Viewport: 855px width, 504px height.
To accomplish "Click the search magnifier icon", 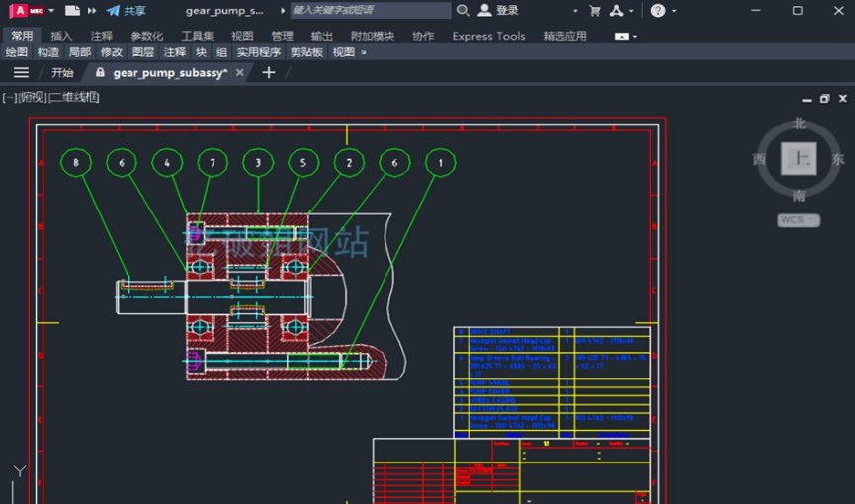I will tap(463, 10).
